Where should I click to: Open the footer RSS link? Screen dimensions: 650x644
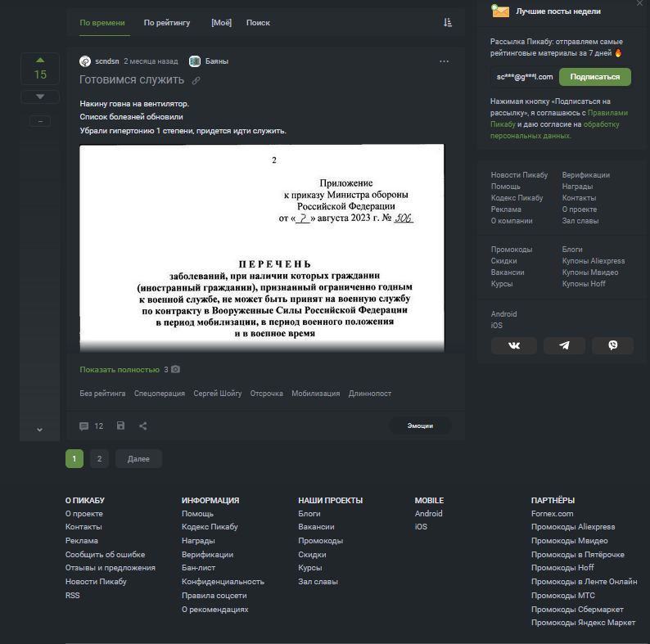(73, 596)
